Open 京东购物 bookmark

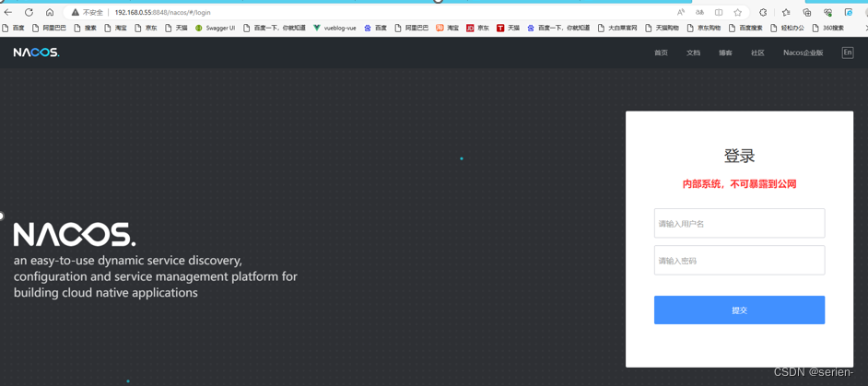pyautogui.click(x=704, y=28)
